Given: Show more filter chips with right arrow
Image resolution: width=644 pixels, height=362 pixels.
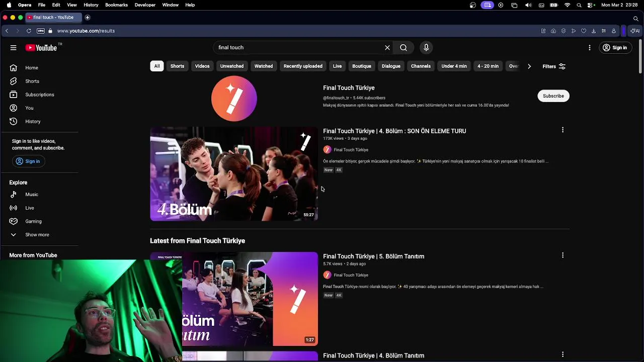Looking at the screenshot, I should [x=529, y=66].
